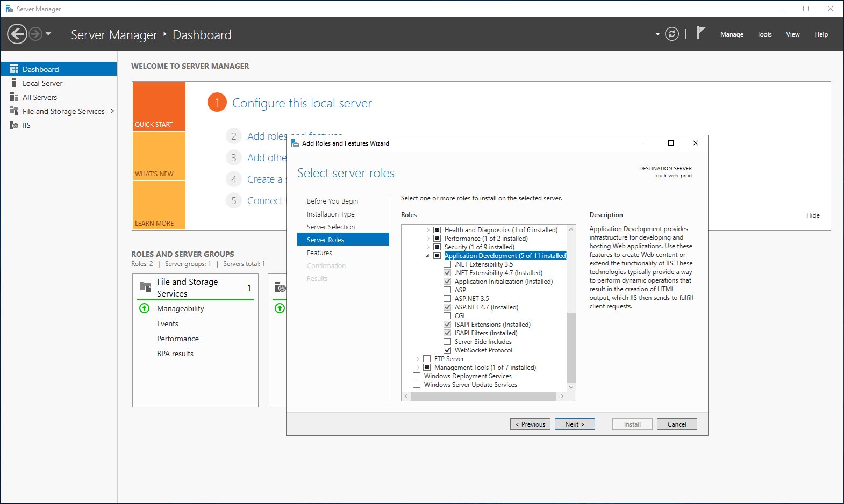The image size is (844, 504).
Task: Click the Next button
Action: point(575,424)
